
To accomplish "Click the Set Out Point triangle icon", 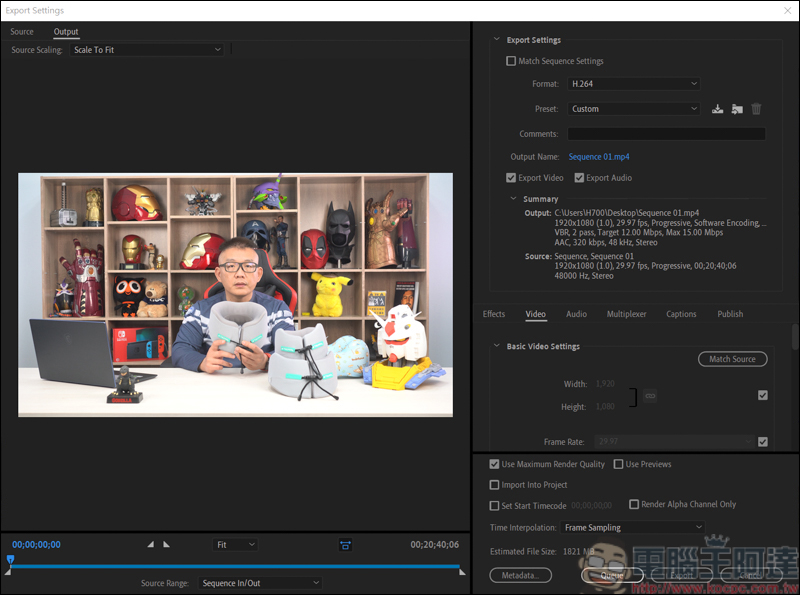I will coord(167,545).
